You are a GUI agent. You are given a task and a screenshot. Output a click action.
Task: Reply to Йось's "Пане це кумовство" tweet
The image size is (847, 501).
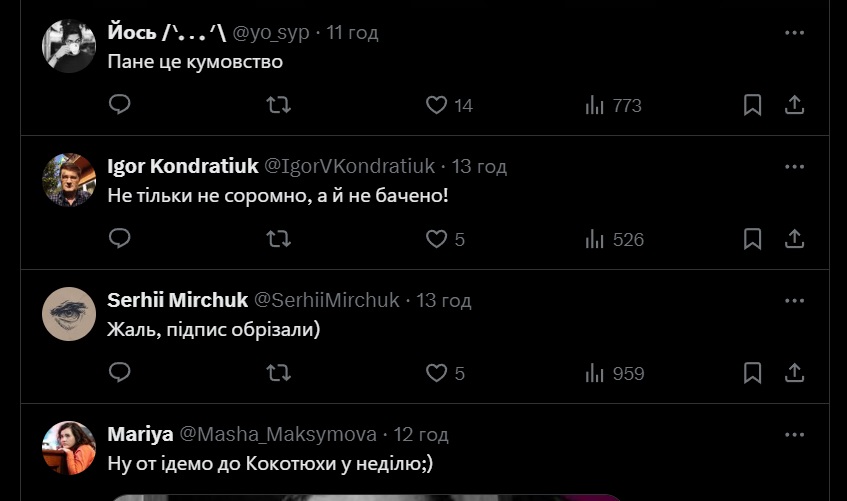119,104
